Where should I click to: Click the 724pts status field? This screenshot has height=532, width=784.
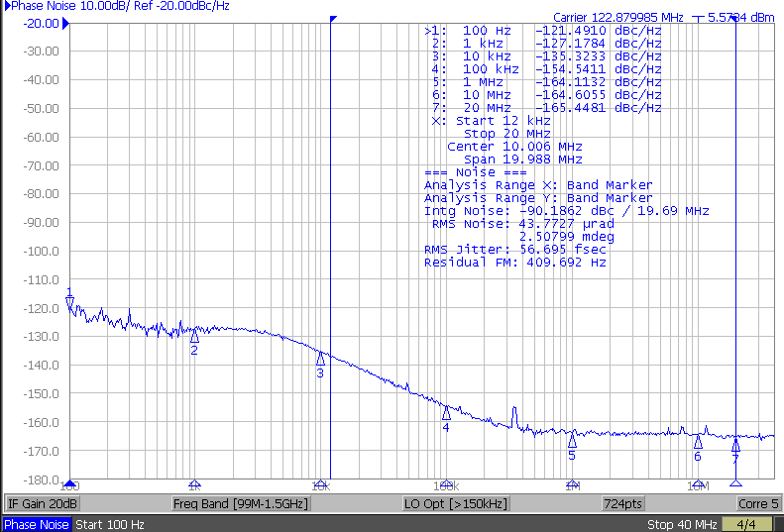623,503
